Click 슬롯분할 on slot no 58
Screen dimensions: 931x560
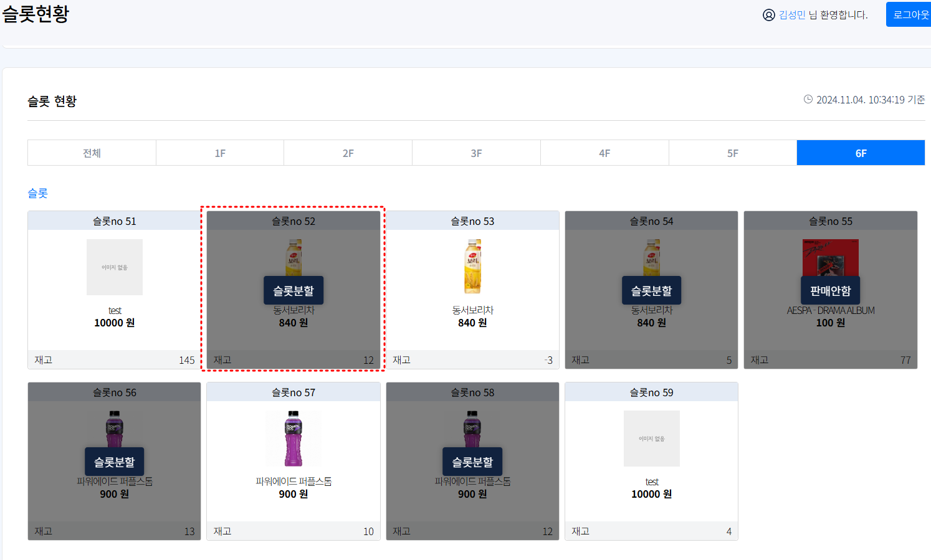tap(472, 461)
